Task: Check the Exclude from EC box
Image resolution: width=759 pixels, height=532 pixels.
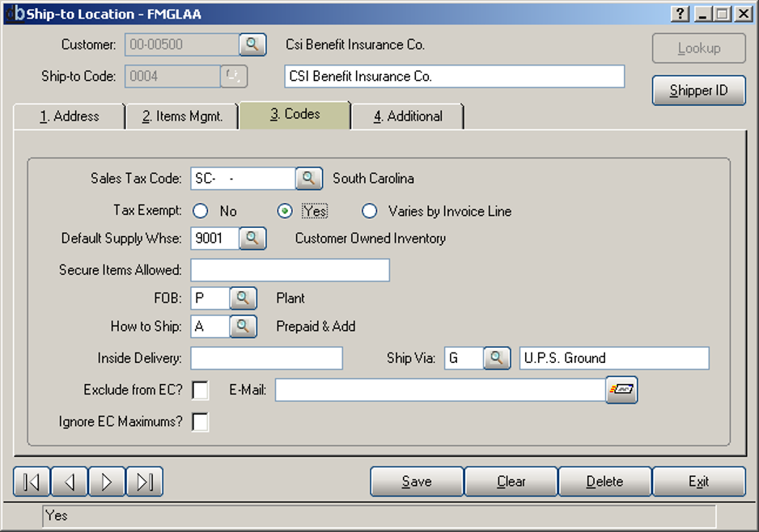Action: 201,391
